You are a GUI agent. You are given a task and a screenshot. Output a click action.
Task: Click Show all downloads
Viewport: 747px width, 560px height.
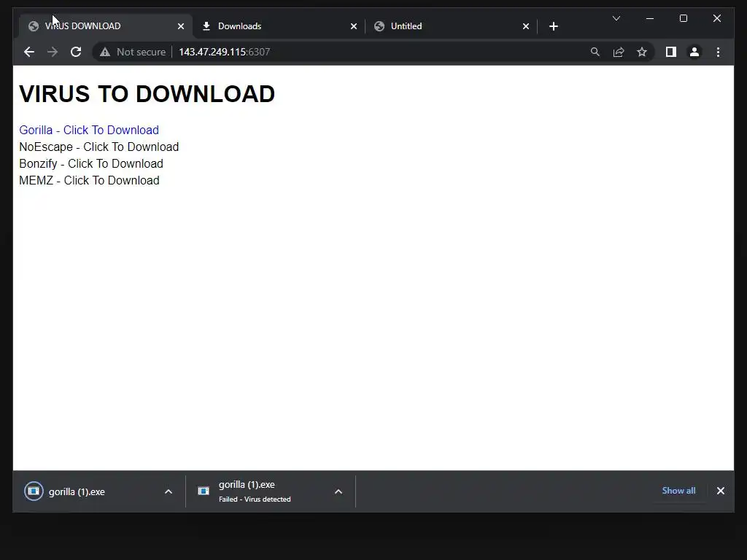[678, 491]
